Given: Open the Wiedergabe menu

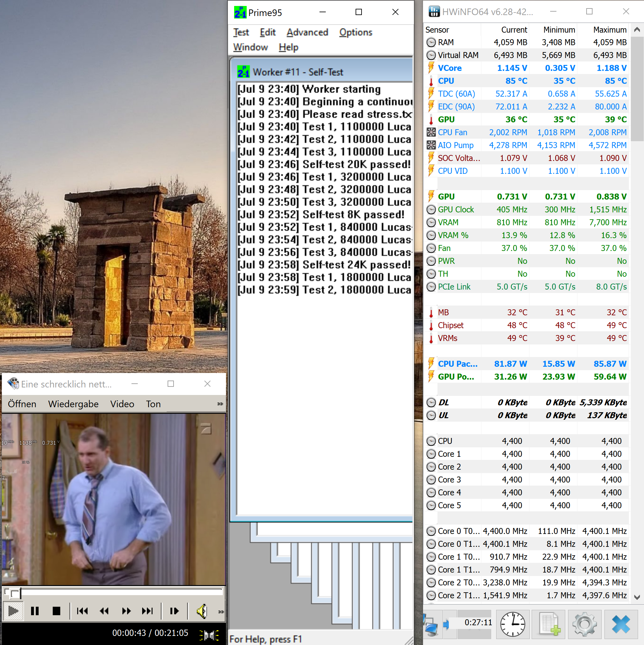Looking at the screenshot, I should [x=73, y=404].
